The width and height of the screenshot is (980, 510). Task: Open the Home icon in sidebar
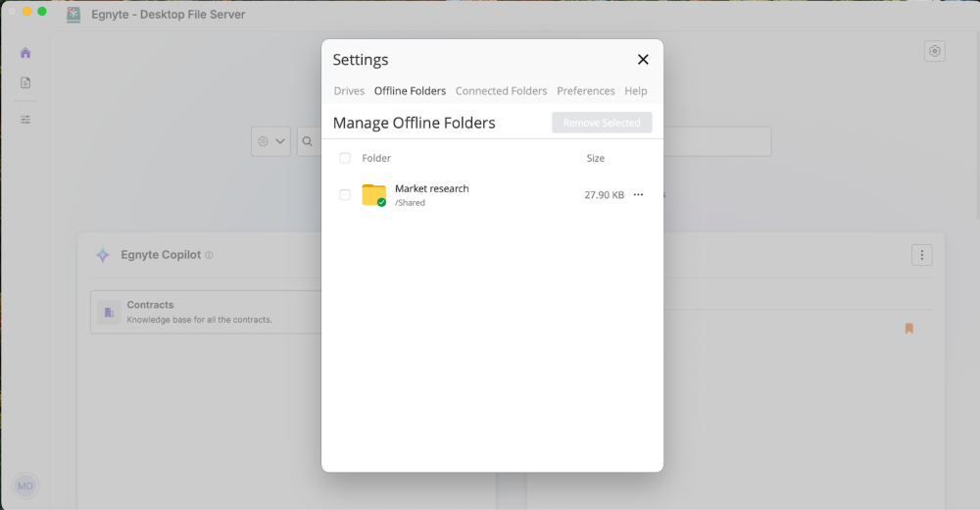(25, 53)
